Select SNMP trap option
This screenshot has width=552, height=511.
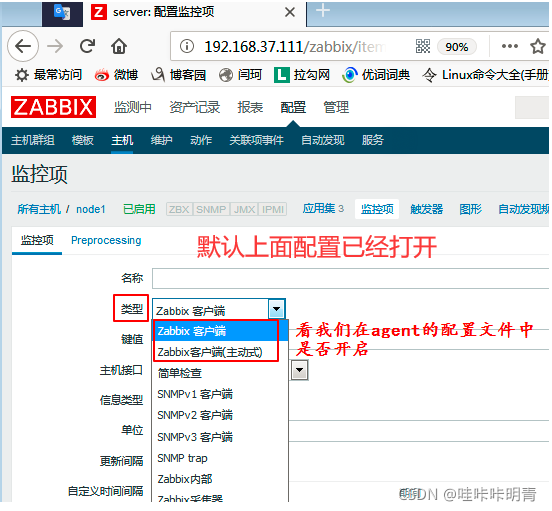tap(220, 458)
